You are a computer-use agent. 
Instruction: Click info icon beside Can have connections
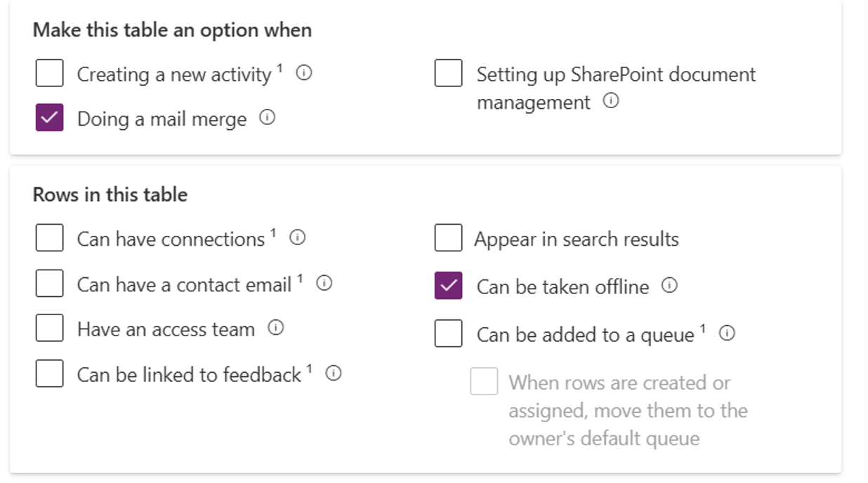298,238
